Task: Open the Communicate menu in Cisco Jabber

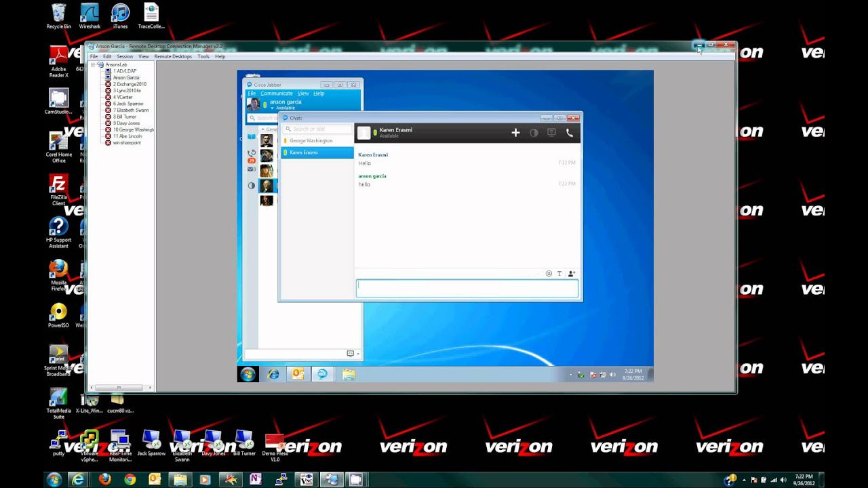Action: [277, 94]
